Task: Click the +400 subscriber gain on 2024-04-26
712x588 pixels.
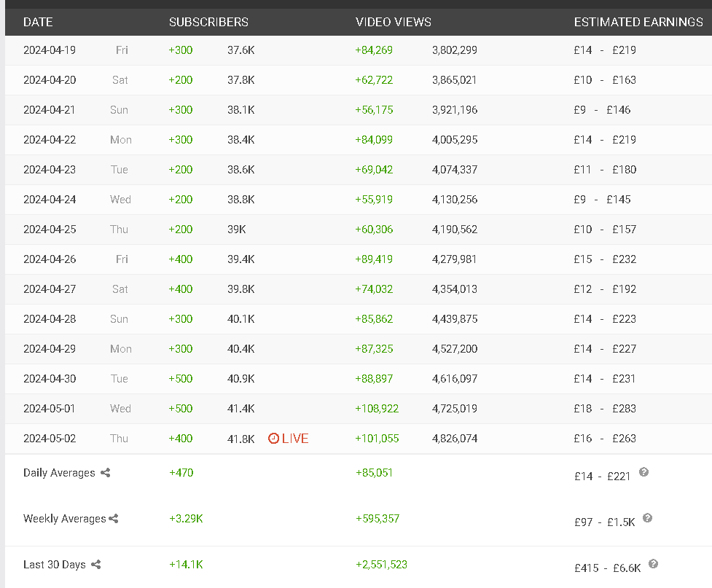Action: pos(181,259)
